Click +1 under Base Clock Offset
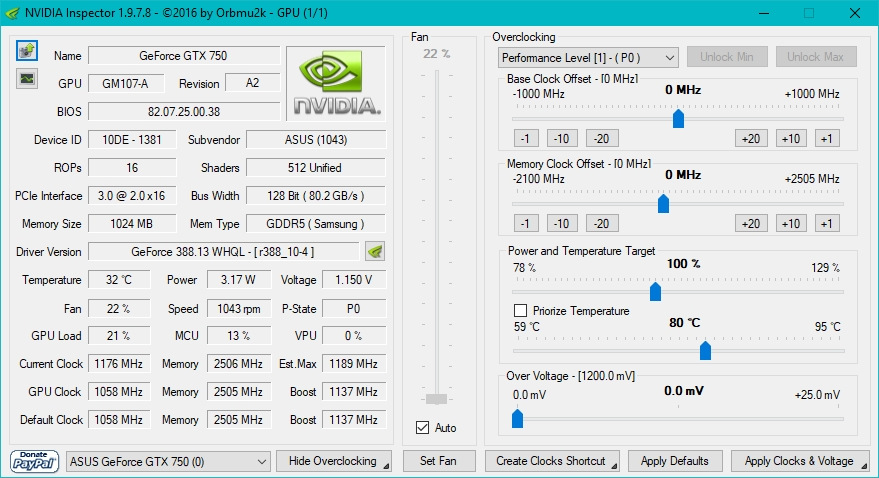 click(827, 138)
